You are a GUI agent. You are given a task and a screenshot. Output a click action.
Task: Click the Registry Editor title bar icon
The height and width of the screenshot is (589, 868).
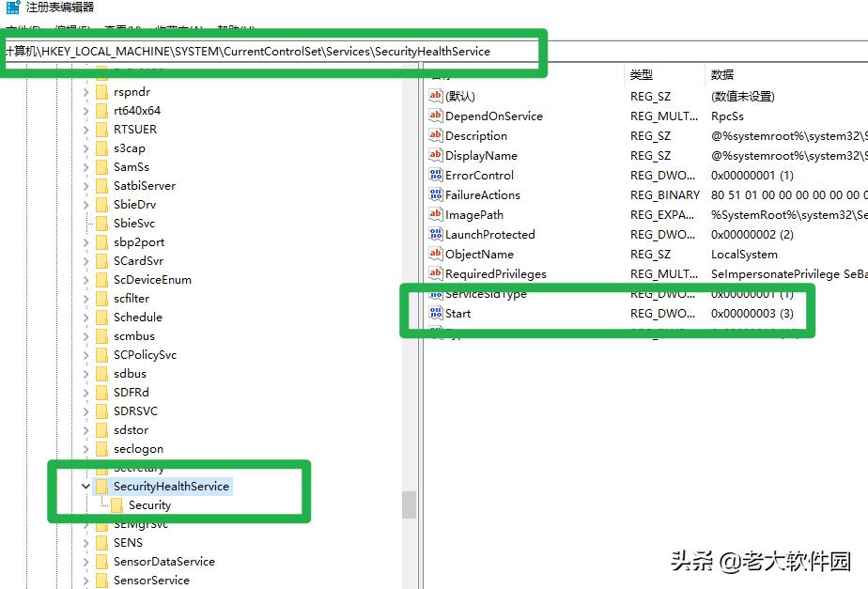coord(13,8)
